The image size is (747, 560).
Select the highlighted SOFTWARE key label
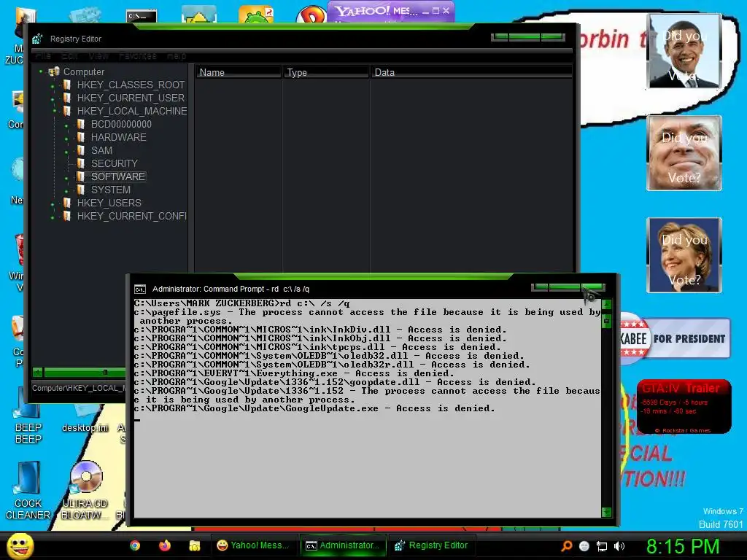point(118,176)
